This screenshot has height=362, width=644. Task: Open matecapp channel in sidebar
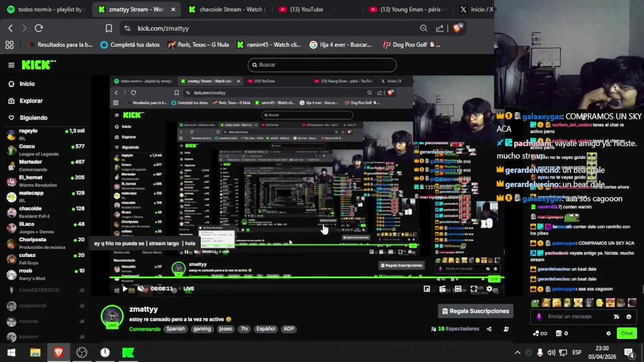(x=45, y=197)
